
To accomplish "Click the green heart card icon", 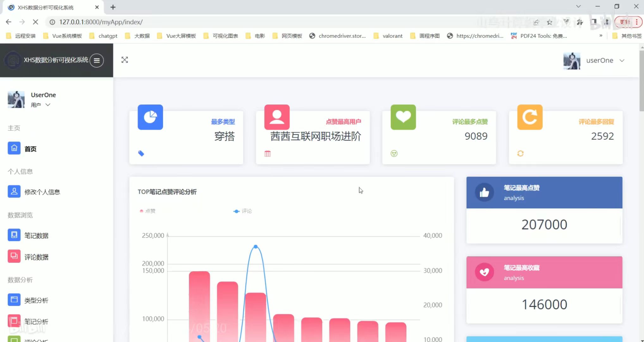I will pos(403,117).
